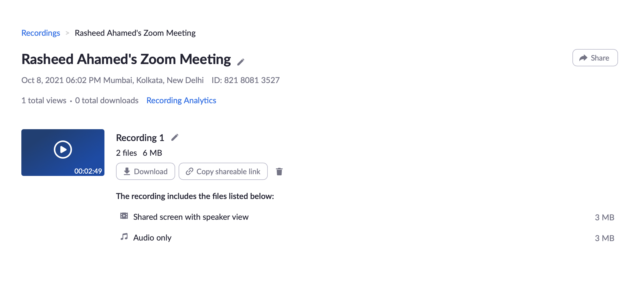
Task: Copy shareable link for Recording 1
Action: (x=223, y=171)
